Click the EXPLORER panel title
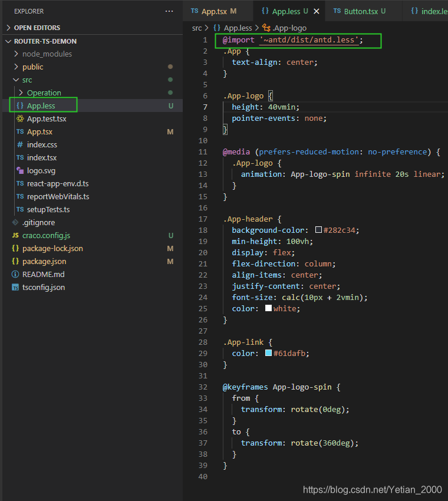 (x=29, y=11)
